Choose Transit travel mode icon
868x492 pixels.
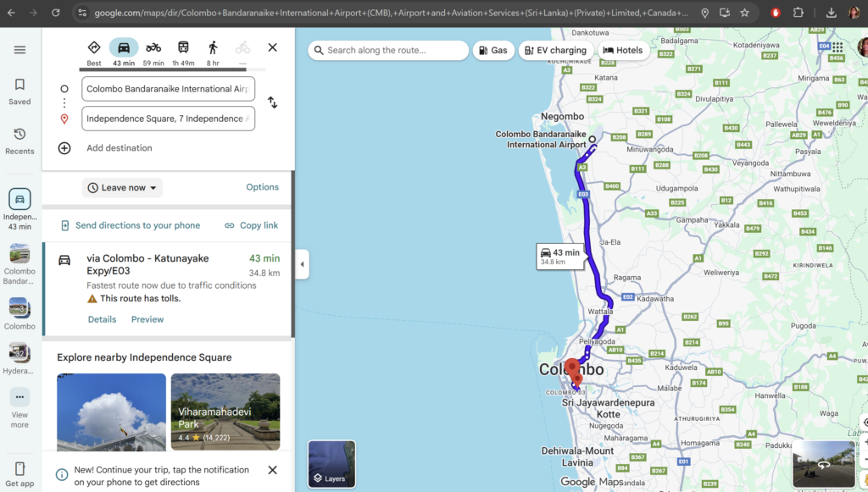(183, 47)
